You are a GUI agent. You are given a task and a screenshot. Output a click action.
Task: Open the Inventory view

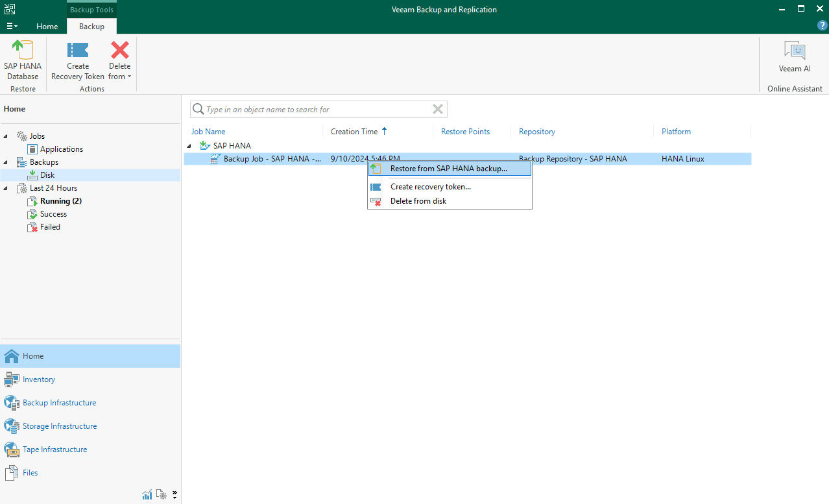click(x=38, y=379)
